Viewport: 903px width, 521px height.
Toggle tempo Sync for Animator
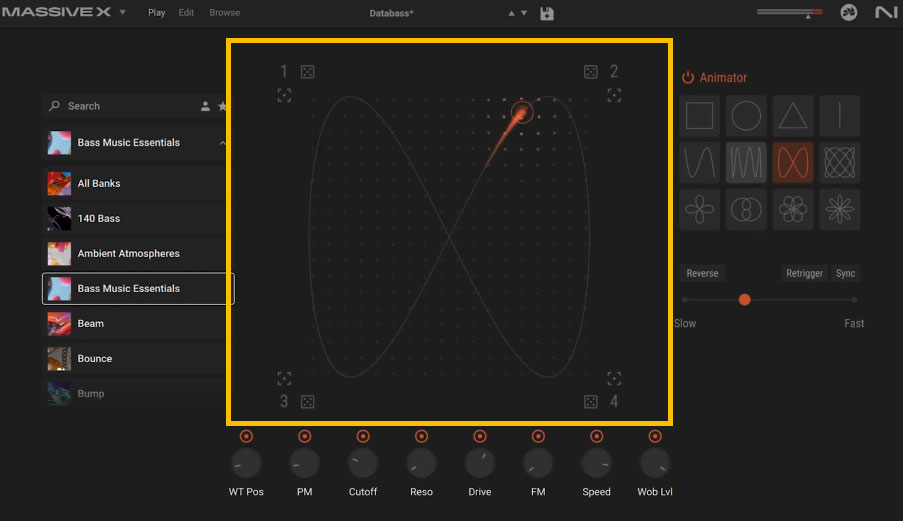(x=845, y=273)
